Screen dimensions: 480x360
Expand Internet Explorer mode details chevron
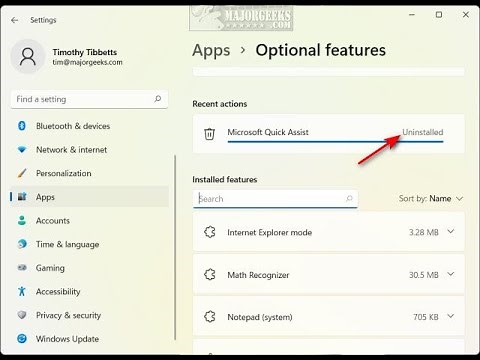point(451,232)
